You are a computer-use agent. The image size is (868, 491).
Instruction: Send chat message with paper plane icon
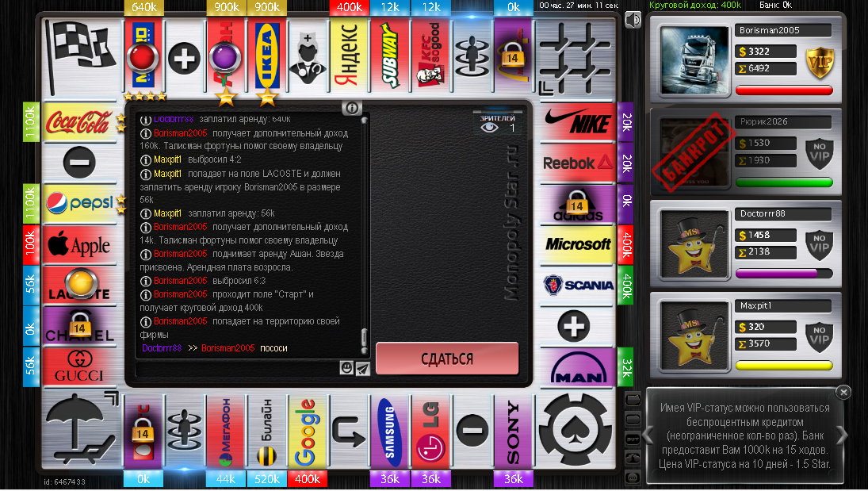[x=362, y=368]
